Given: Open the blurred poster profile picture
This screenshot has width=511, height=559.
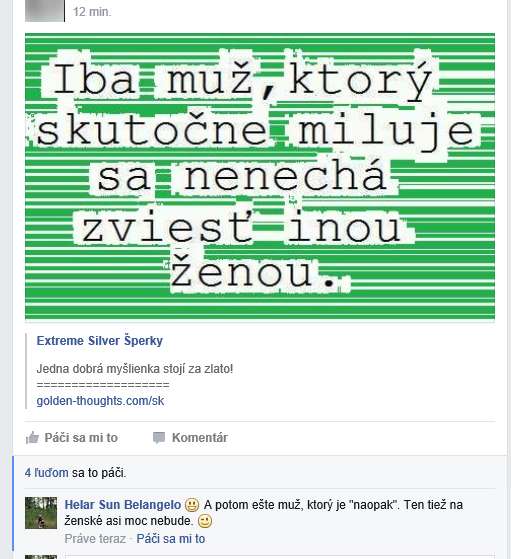Looking at the screenshot, I should coord(45,11).
